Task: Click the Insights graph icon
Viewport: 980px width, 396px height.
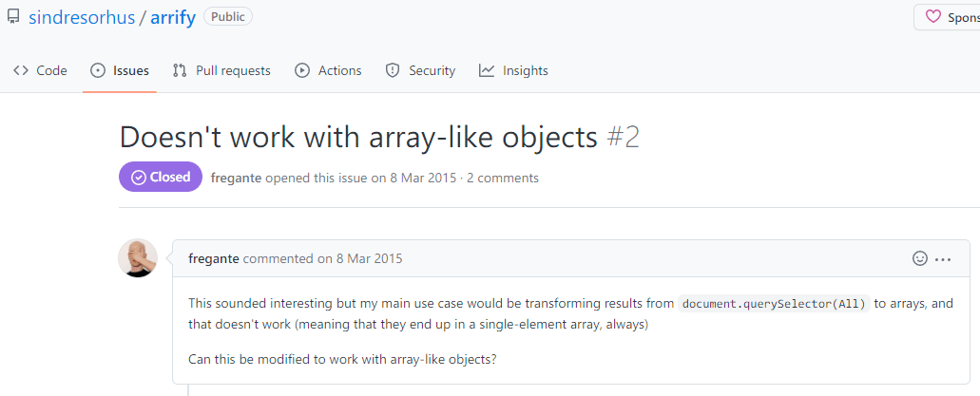Action: tap(487, 70)
